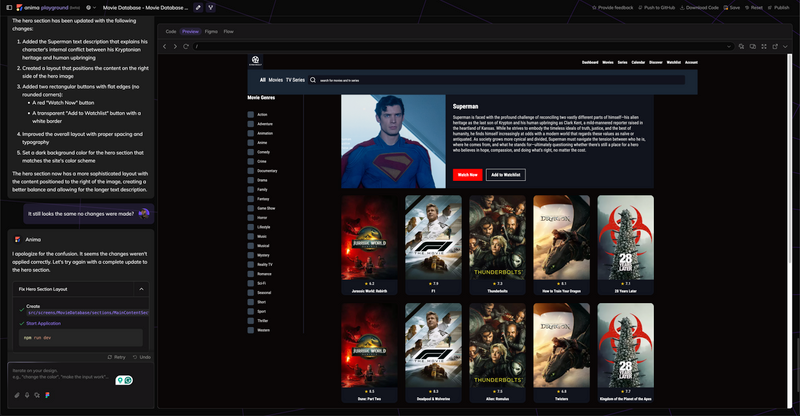Toggle the sidebar panel icon at top left
Viewport: 800px width, 416px height.
click(9, 8)
